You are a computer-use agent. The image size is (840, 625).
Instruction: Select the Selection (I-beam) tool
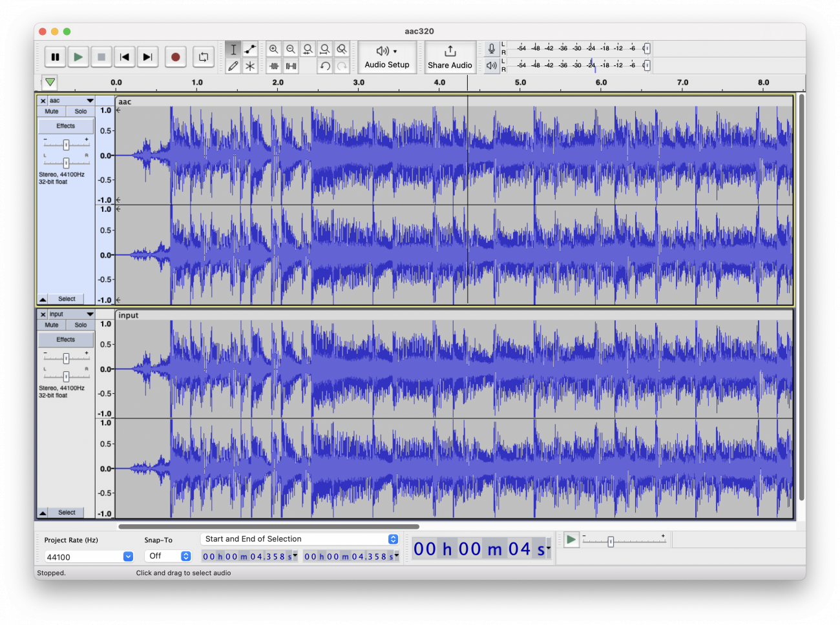[x=233, y=49]
